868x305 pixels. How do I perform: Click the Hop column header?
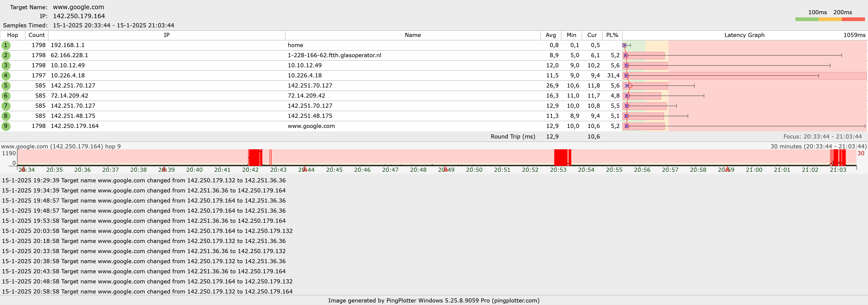pos(12,35)
